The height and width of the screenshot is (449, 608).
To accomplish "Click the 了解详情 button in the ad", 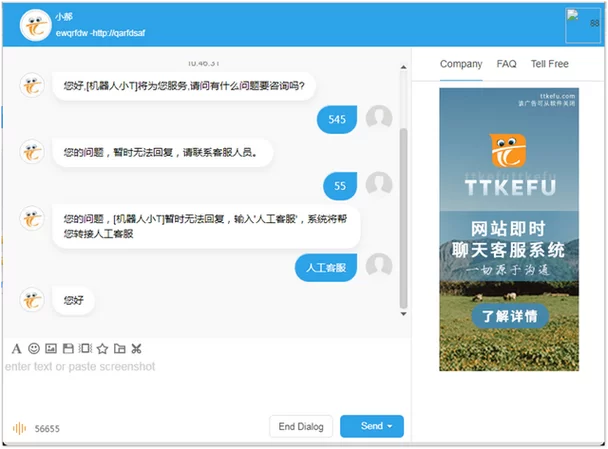I will (510, 316).
